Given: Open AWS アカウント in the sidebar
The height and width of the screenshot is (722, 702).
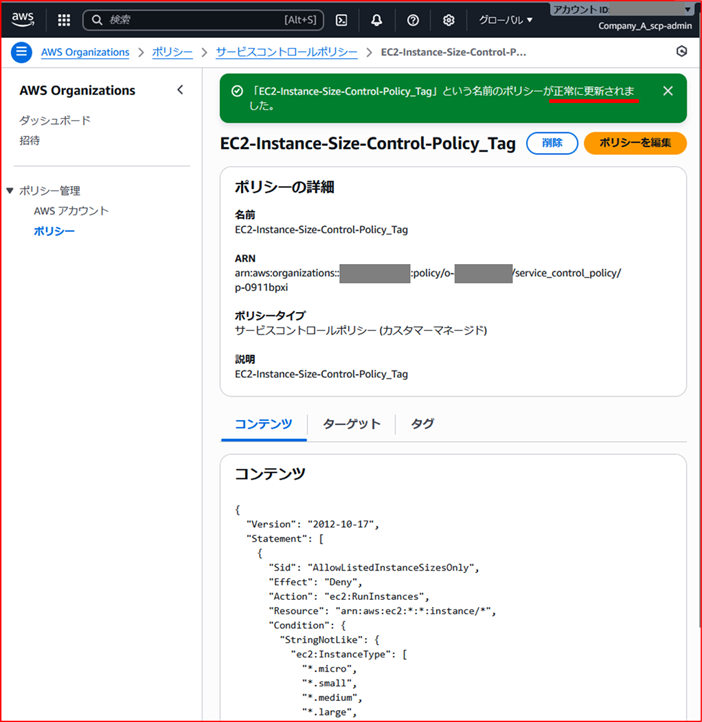Looking at the screenshot, I should click(x=71, y=211).
